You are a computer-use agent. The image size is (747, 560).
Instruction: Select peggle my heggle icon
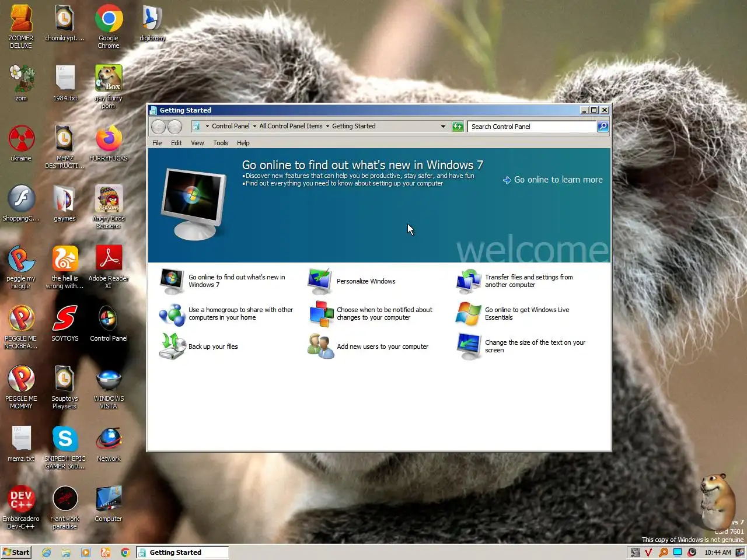click(x=21, y=267)
